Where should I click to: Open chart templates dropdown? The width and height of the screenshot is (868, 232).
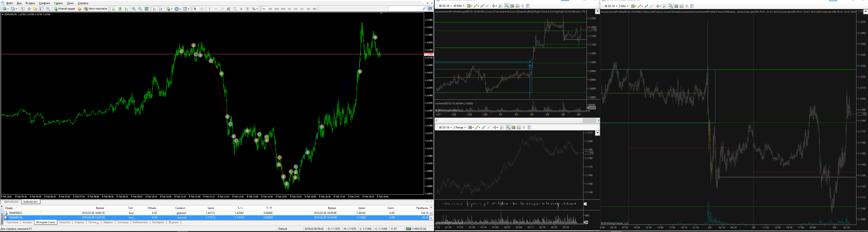point(186,9)
